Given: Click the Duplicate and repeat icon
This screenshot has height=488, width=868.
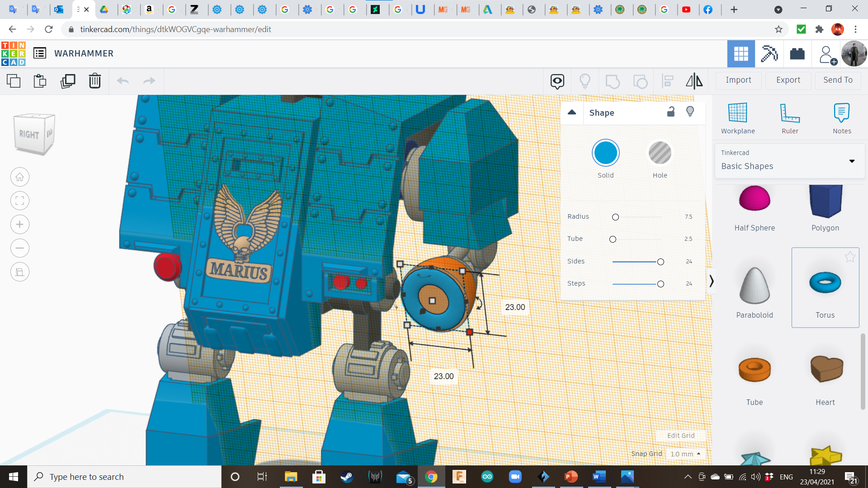Looking at the screenshot, I should click(x=68, y=81).
